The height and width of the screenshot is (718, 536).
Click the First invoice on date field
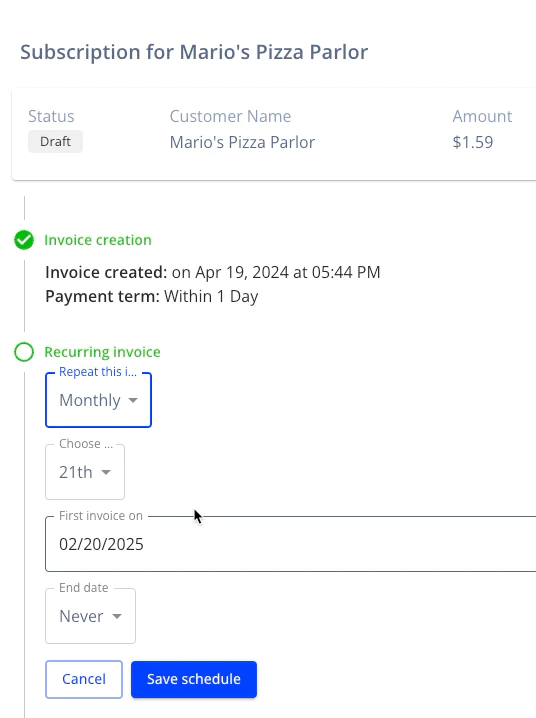(291, 544)
